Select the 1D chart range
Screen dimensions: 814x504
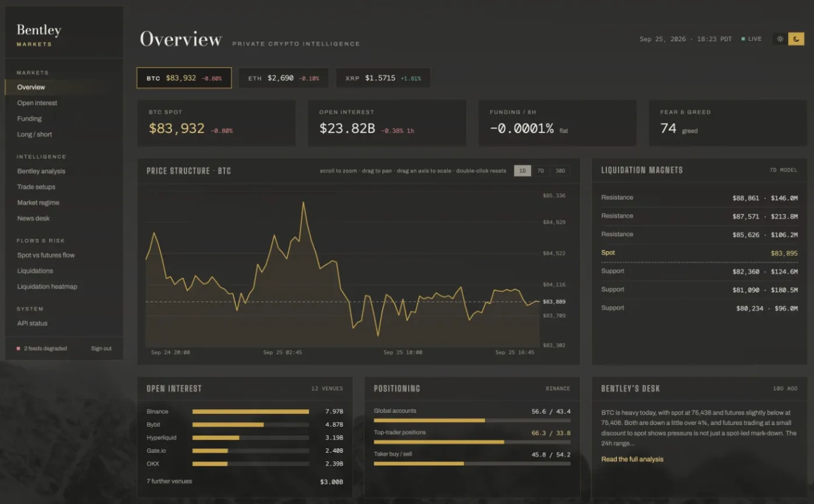522,171
